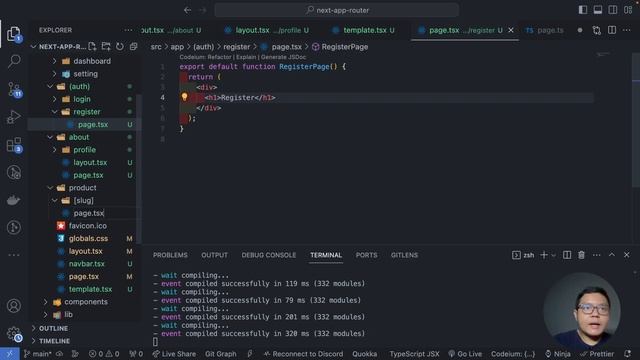Kill the terminal with trash icon

581,255
